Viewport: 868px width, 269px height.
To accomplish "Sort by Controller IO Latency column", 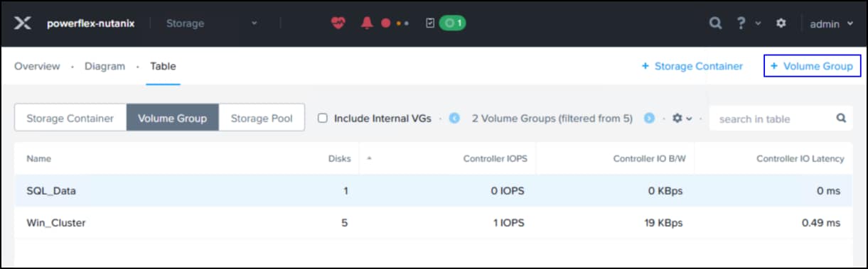I will [x=800, y=159].
